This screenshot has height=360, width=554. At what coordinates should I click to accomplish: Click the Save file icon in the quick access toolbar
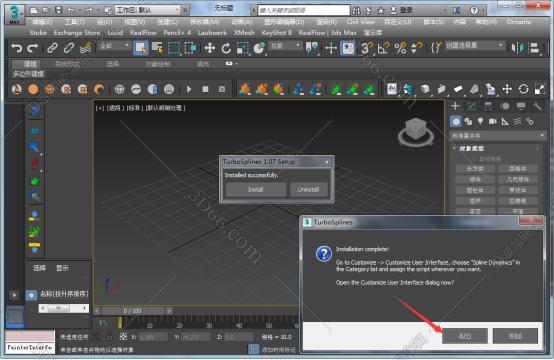click(x=59, y=10)
